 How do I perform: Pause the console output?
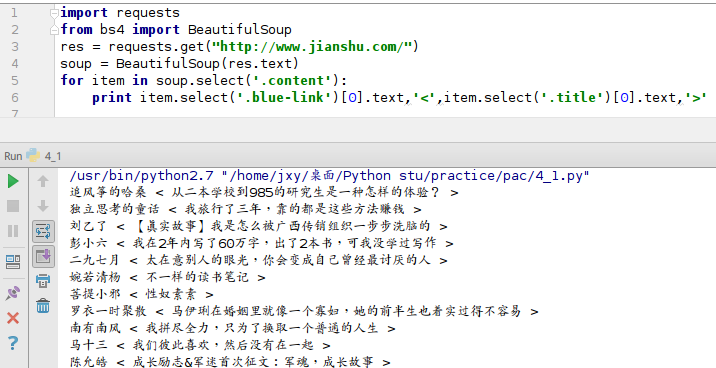(13, 231)
